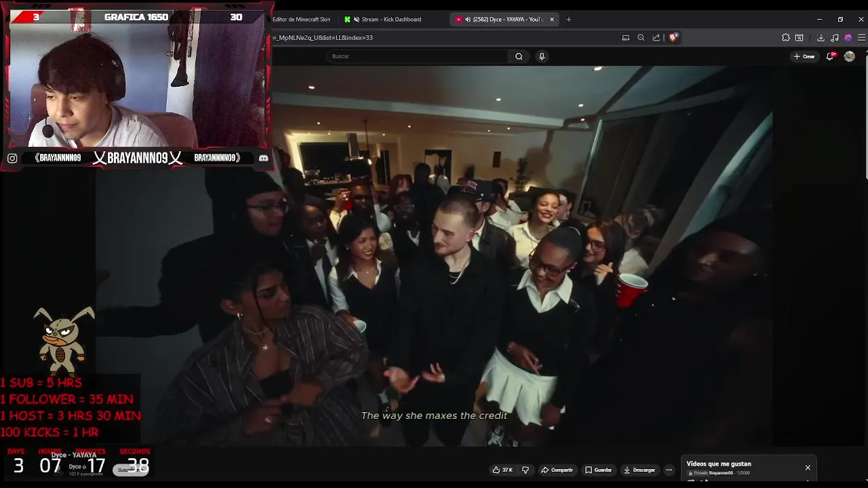
Task: Click the tab search window icon
Action: pos(800,38)
